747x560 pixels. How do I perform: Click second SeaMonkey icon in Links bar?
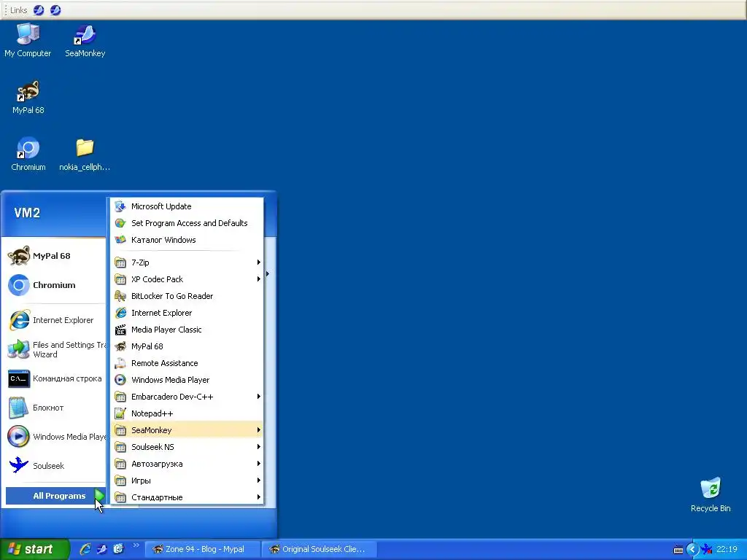tap(55, 10)
